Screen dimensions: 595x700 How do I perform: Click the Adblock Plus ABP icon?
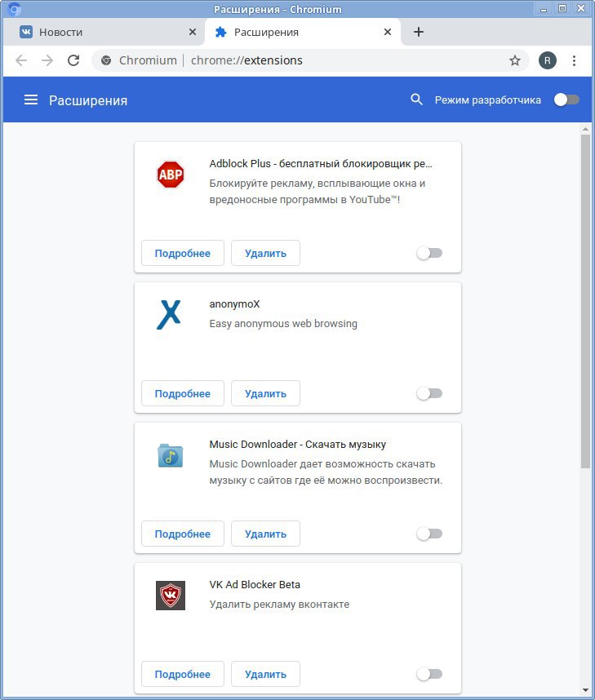point(171,174)
